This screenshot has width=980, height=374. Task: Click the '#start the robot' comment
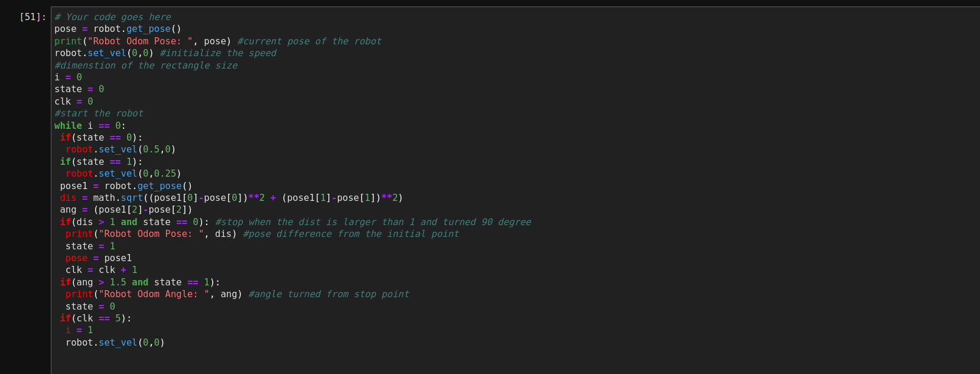tap(99, 113)
